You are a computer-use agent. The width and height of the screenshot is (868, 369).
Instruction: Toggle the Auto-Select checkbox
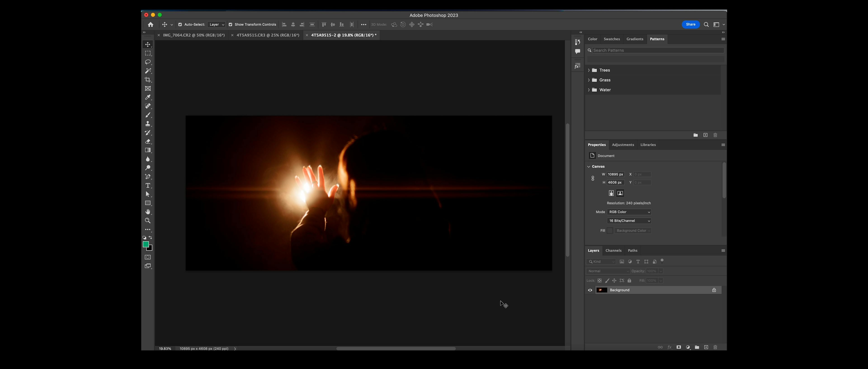click(180, 24)
